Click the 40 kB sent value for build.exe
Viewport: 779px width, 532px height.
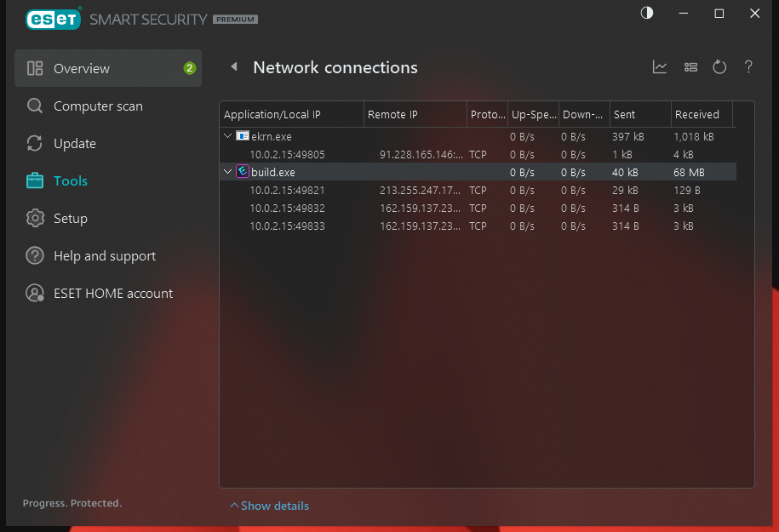(x=625, y=172)
